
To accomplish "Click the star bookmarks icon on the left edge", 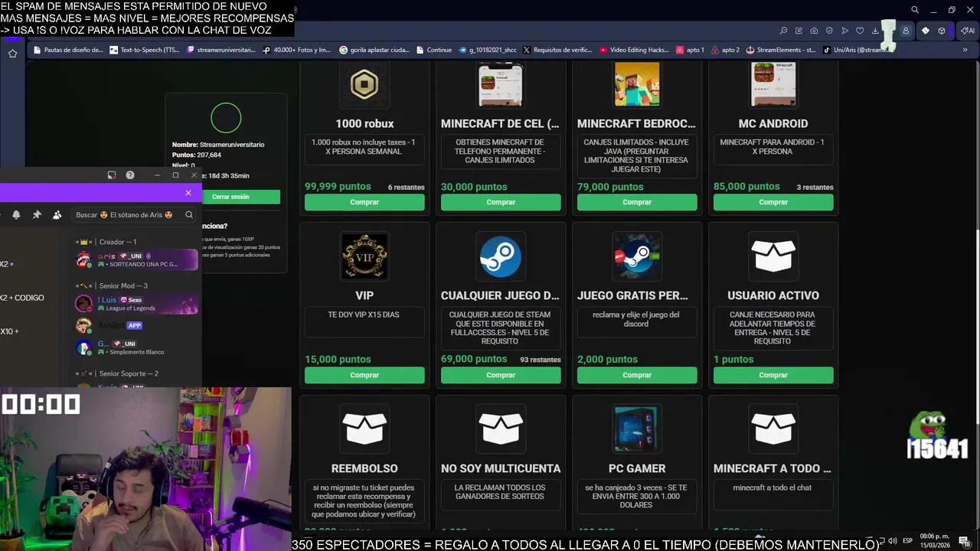I will [x=12, y=54].
